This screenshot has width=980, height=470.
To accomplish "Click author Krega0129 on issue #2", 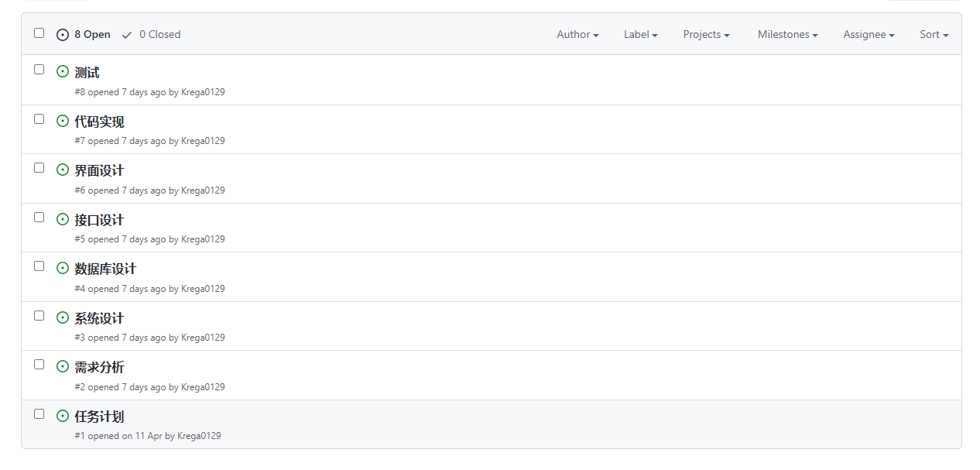I will pyautogui.click(x=203, y=387).
